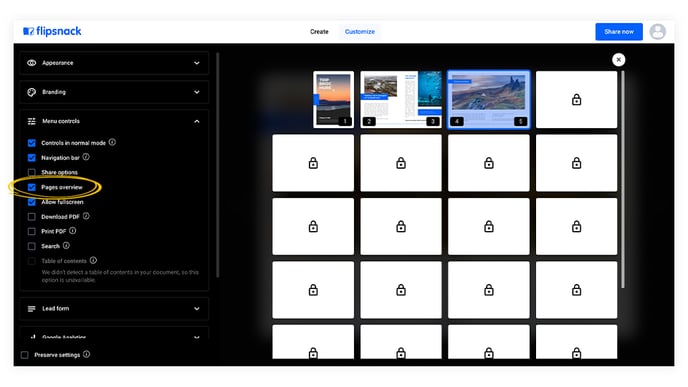The height and width of the screenshot is (387, 688).
Task: Select the Customize tab
Action: tap(360, 32)
